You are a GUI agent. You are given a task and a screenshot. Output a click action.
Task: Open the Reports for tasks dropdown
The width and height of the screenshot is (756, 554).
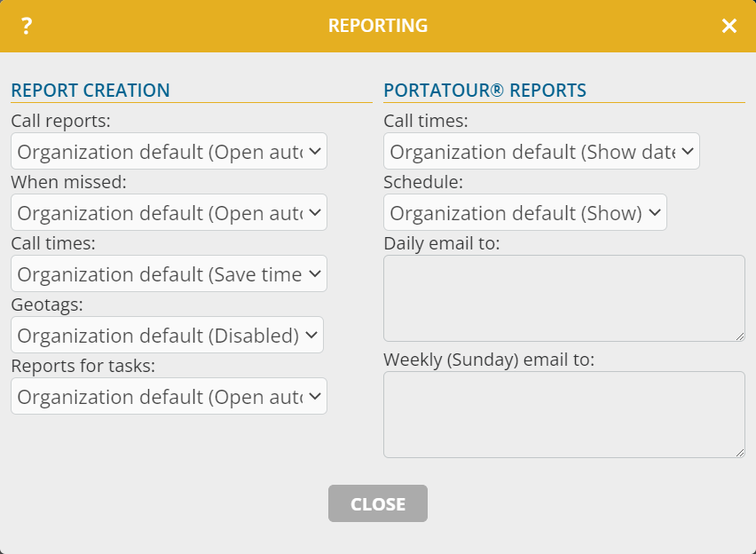pyautogui.click(x=169, y=396)
